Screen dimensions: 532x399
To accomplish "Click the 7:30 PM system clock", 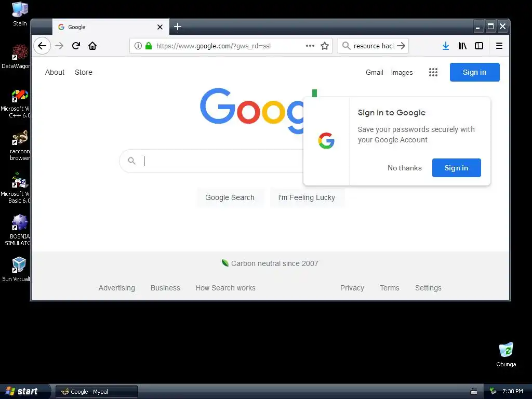I will click(513, 391).
